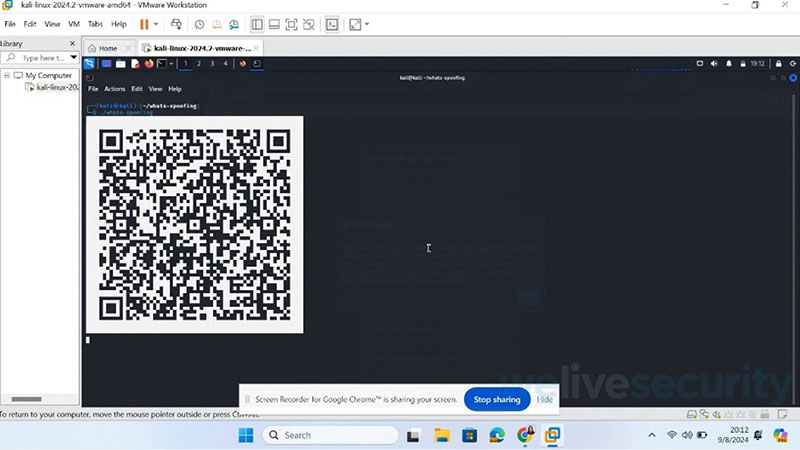Screen dimensions: 800x450
Task: Click the Stop sharing button
Action: click(497, 399)
